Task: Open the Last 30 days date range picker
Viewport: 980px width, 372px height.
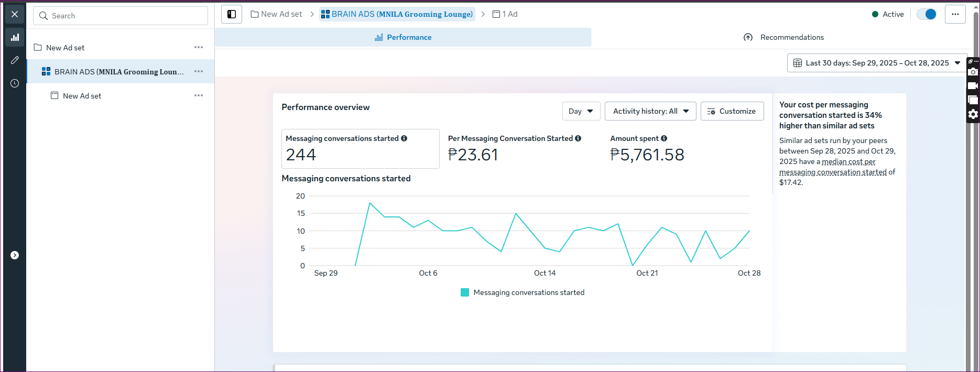Action: (877, 63)
